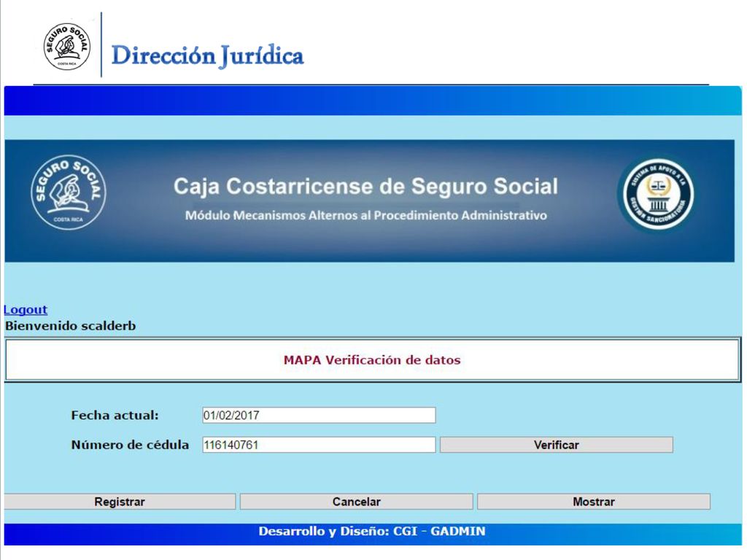Focus the Número de cédula field
Viewport: 747px width, 560px height.
point(319,445)
